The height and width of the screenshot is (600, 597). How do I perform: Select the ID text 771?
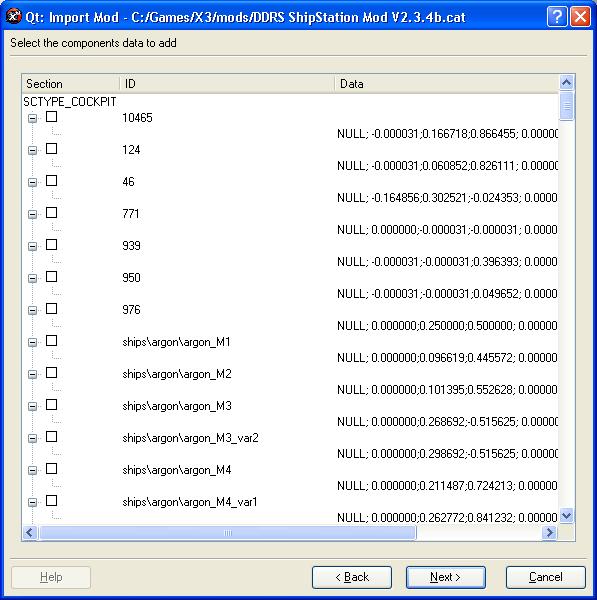[131, 214]
